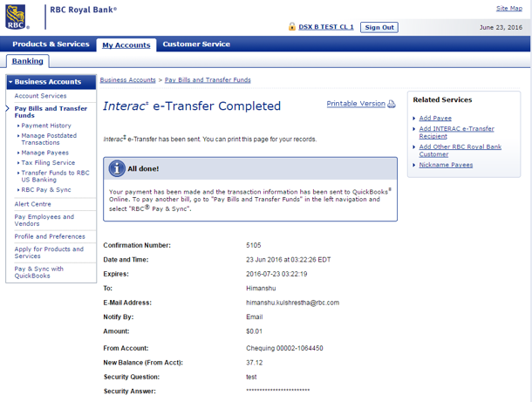Click the new balance value 37.12
The image size is (532, 402).
pos(254,363)
